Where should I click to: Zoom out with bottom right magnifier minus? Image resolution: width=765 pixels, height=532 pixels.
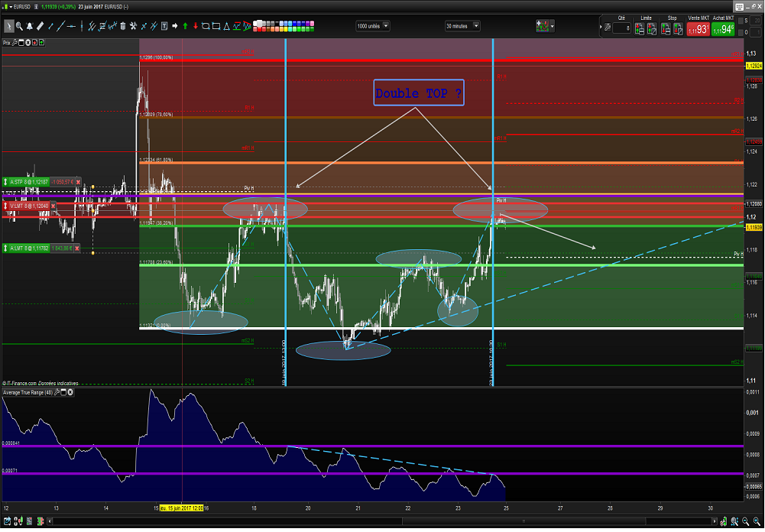[745, 521]
